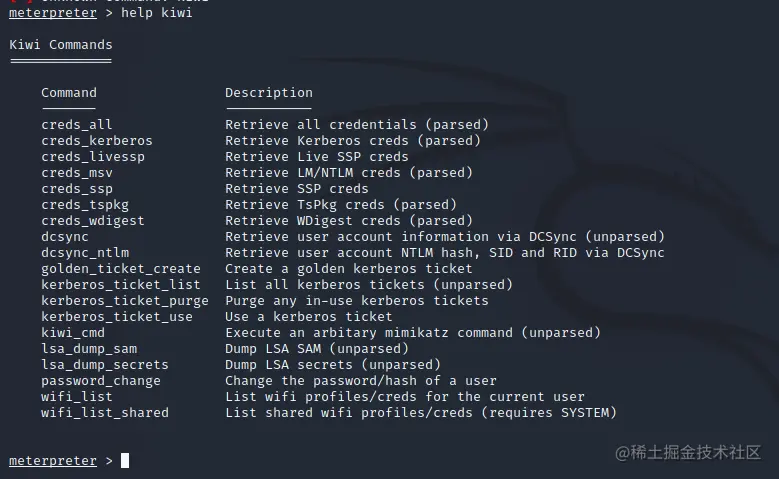Click the terminal cursor at meterpreter prompt
The width and height of the screenshot is (779, 479).
125,461
